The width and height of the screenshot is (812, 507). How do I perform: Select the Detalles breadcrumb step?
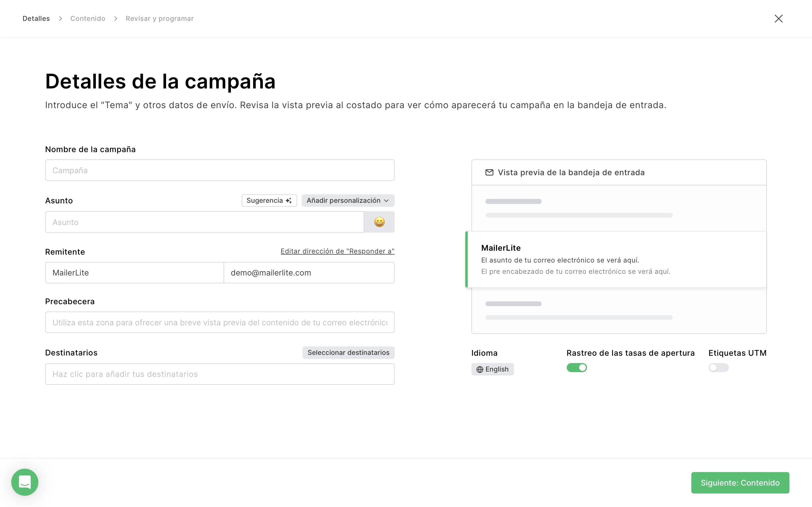[36, 18]
